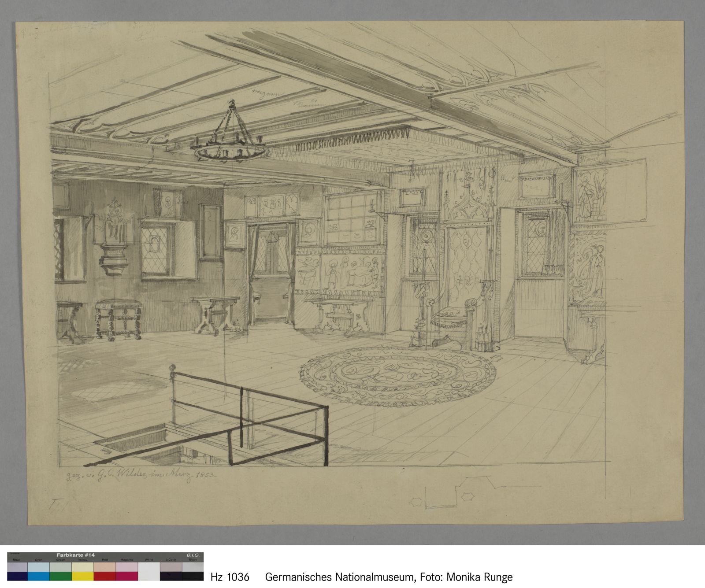
Task: Click the B.I.G. logo on color card
Action: pos(193,555)
